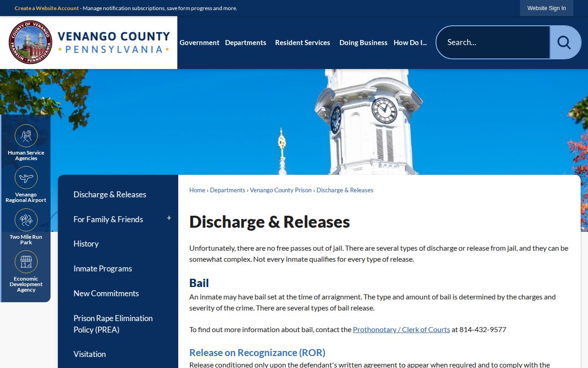Open the Economic Development Agency storefront icon

point(26,262)
